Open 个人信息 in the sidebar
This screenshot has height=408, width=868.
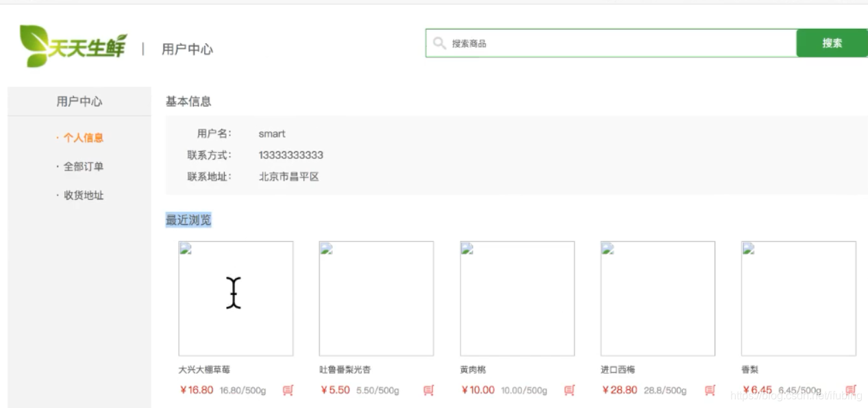pyautogui.click(x=83, y=138)
